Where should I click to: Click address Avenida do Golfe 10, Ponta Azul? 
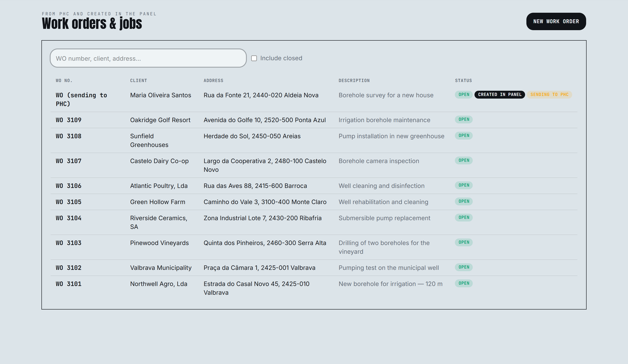(x=265, y=120)
